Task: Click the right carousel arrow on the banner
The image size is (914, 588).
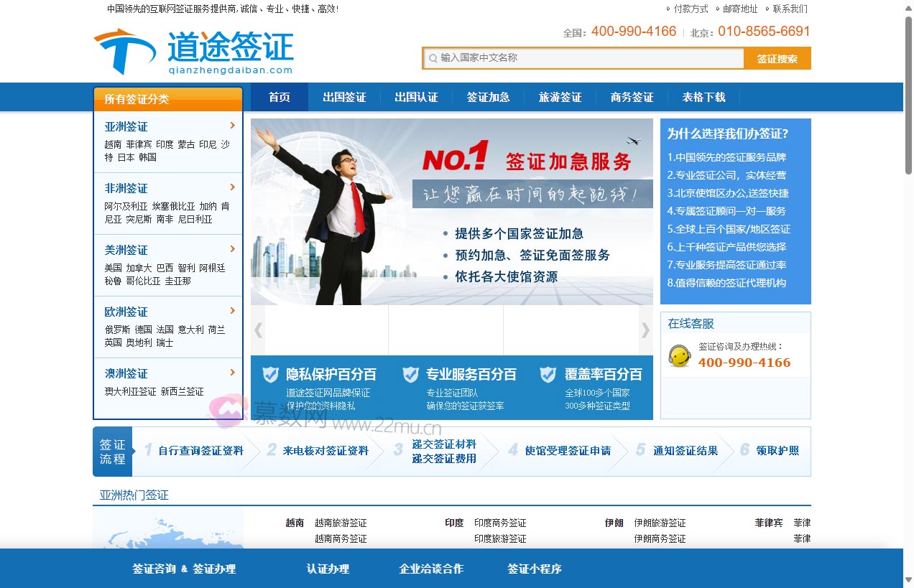Action: coord(645,330)
